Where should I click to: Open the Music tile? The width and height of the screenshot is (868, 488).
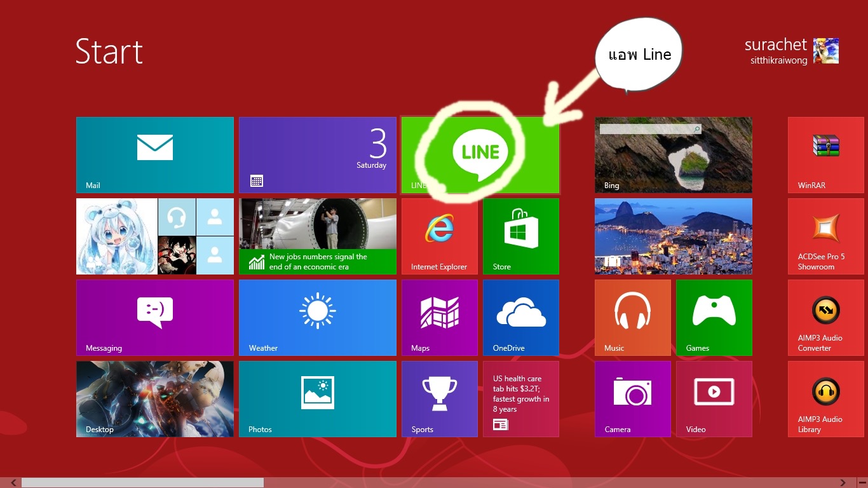point(633,318)
